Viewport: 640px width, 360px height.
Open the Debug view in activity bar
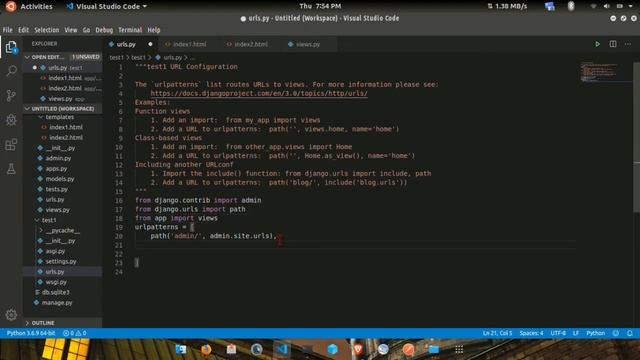click(11, 120)
